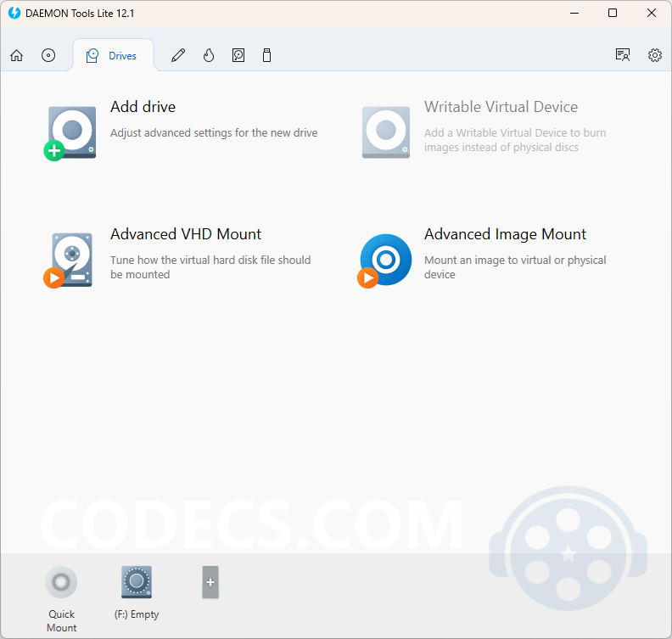The image size is (672, 639).
Task: Click the Writable Virtual Device title
Action: point(501,107)
